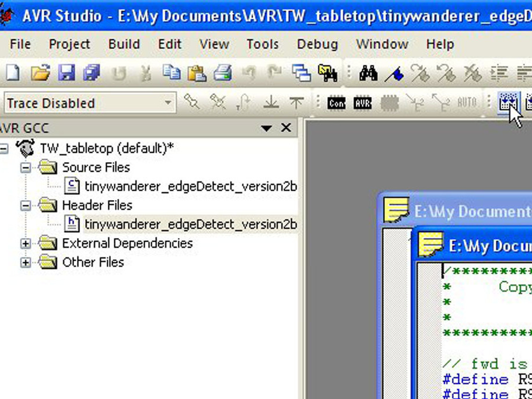
Task: Collapse the TW_tabletop project node
Action: [3, 148]
